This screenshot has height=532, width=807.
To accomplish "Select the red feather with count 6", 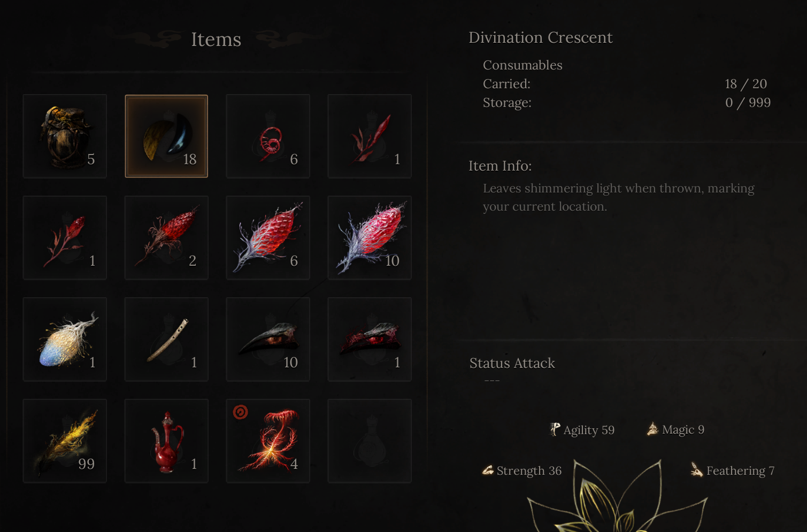I will 268,238.
